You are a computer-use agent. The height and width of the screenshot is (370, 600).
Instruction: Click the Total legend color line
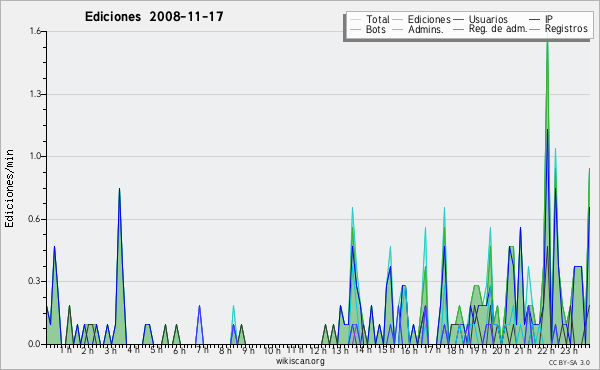[x=355, y=20]
